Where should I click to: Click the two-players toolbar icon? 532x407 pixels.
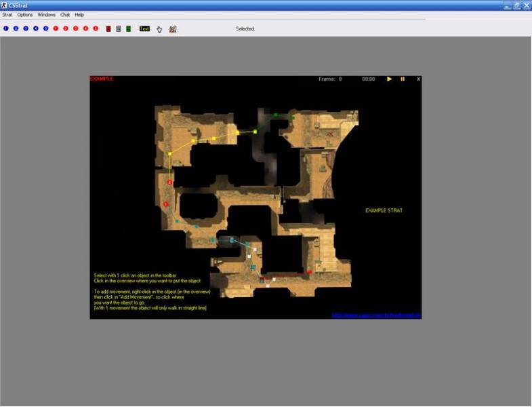pos(173,29)
